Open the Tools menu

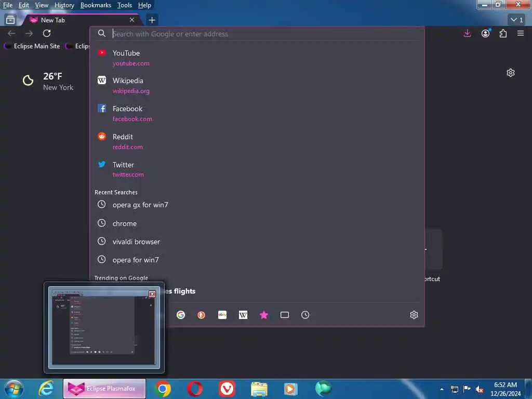tap(125, 5)
